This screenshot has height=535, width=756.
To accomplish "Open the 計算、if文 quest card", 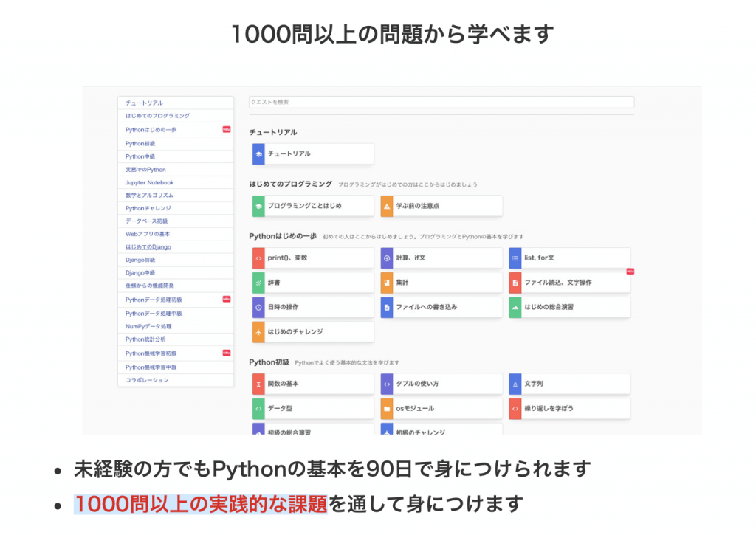I will coord(441,258).
